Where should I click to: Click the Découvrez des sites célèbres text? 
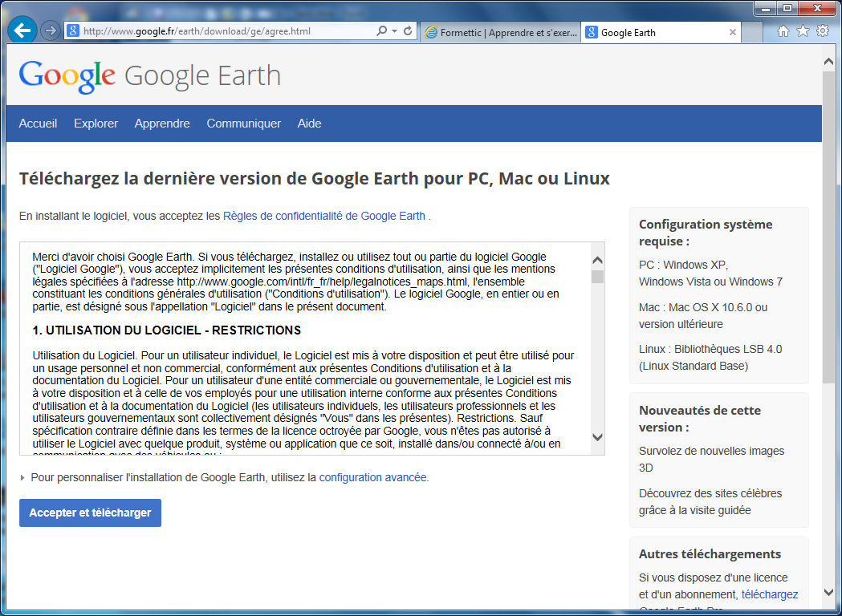coord(710,502)
